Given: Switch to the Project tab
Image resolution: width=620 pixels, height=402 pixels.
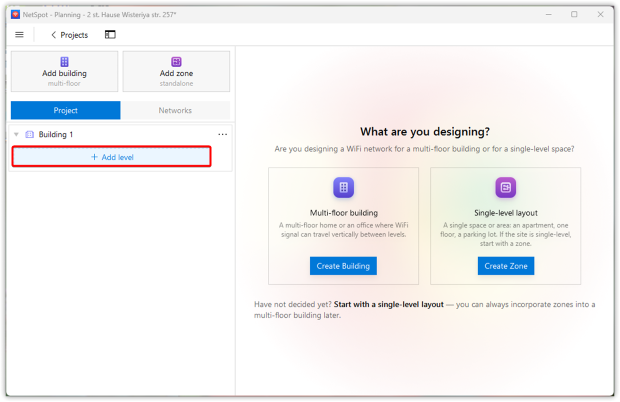Looking at the screenshot, I should tap(66, 110).
